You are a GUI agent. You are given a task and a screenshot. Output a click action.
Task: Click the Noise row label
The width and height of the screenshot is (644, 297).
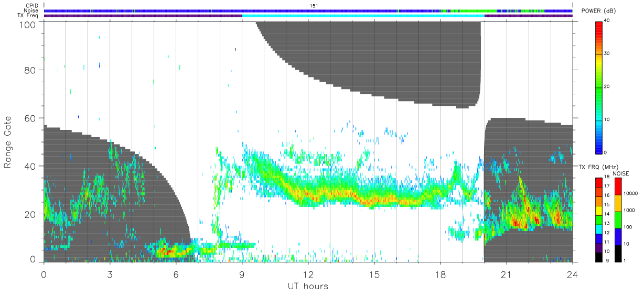(x=31, y=10)
